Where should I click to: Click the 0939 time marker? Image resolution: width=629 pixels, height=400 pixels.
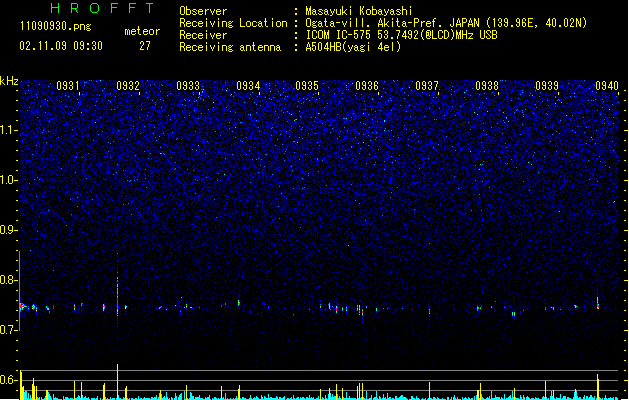pos(547,86)
